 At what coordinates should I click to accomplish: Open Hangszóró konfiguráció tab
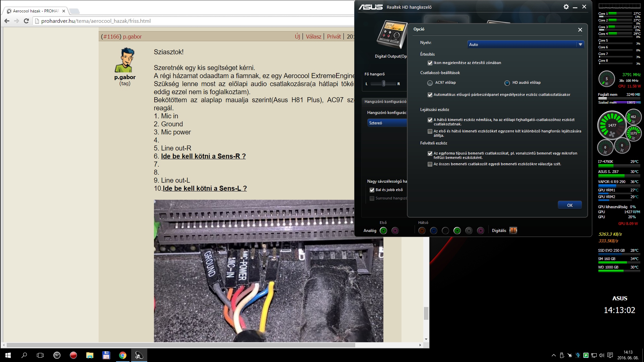(x=385, y=102)
